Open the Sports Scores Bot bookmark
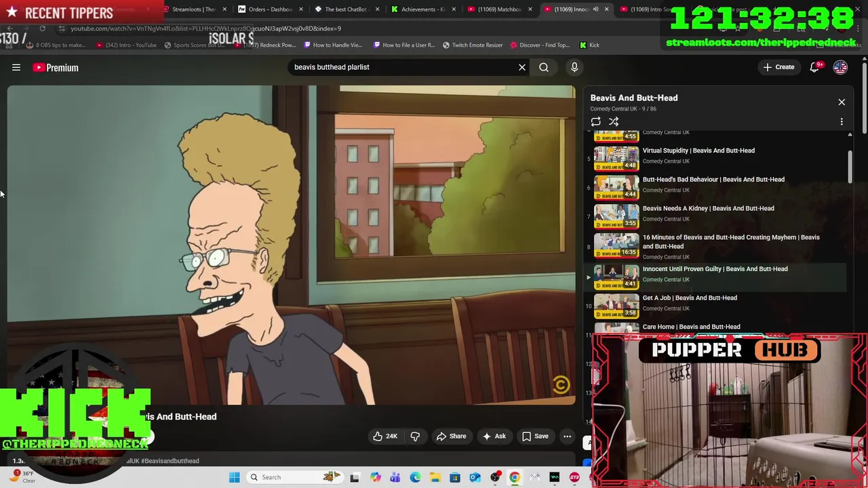This screenshot has width=868, height=488. pyautogui.click(x=194, y=45)
